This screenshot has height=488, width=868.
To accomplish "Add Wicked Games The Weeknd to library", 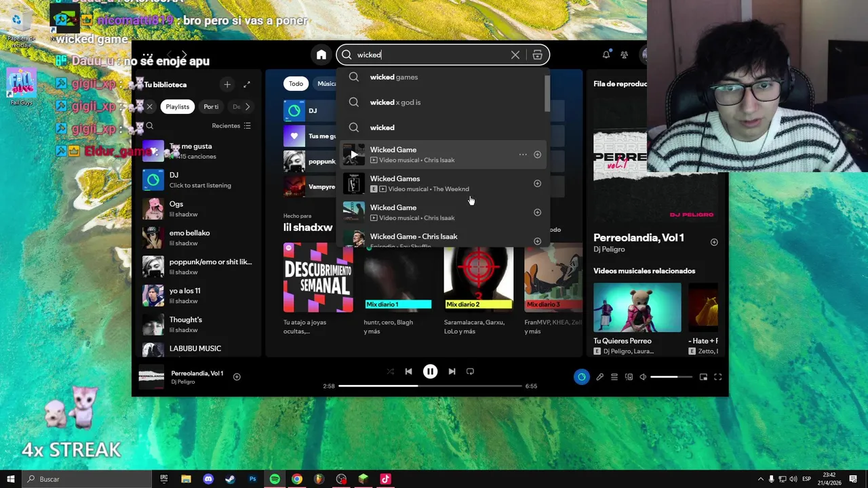I will [537, 184].
